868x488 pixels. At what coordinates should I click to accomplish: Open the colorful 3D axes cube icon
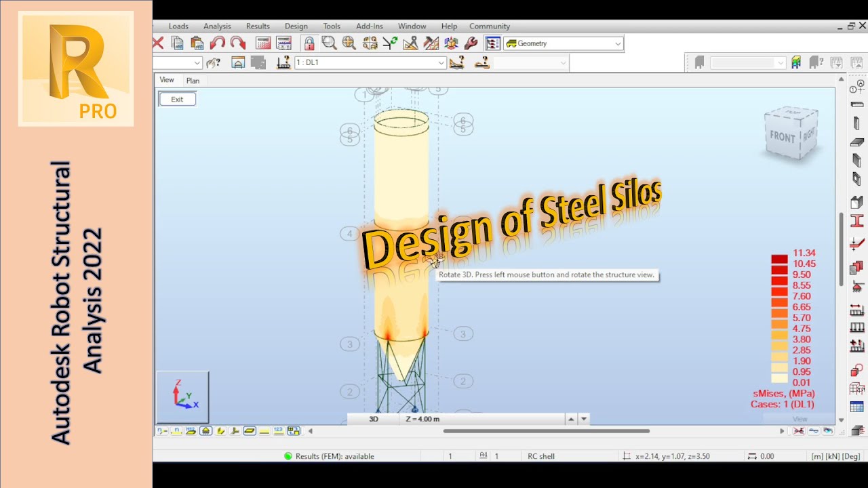point(451,43)
